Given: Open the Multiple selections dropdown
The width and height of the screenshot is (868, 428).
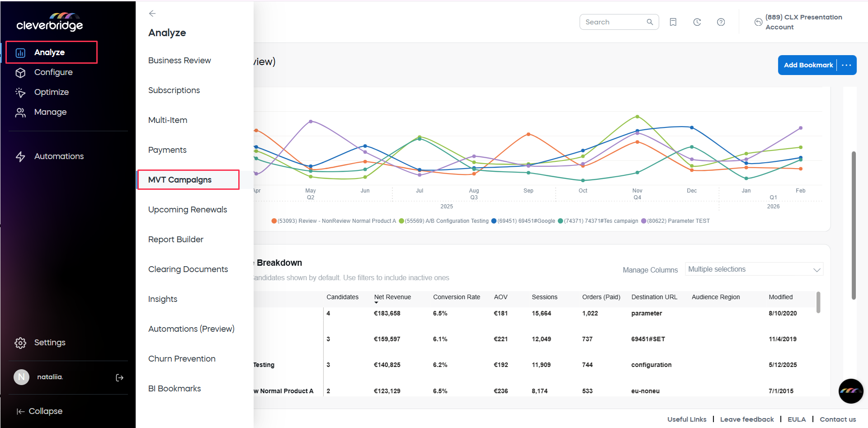Looking at the screenshot, I should click(753, 269).
